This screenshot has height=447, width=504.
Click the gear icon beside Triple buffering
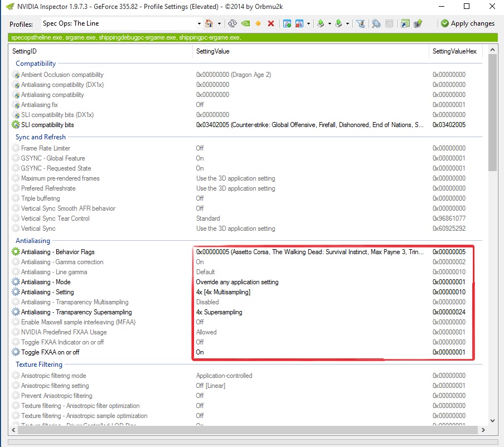(x=16, y=198)
